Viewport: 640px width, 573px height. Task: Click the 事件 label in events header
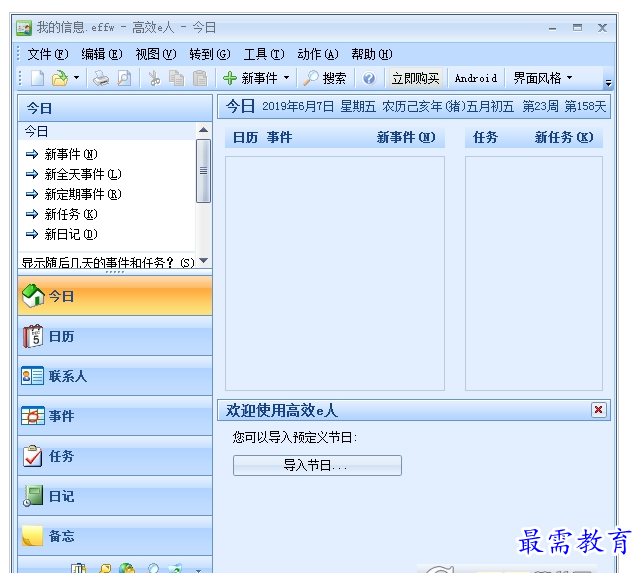click(280, 138)
